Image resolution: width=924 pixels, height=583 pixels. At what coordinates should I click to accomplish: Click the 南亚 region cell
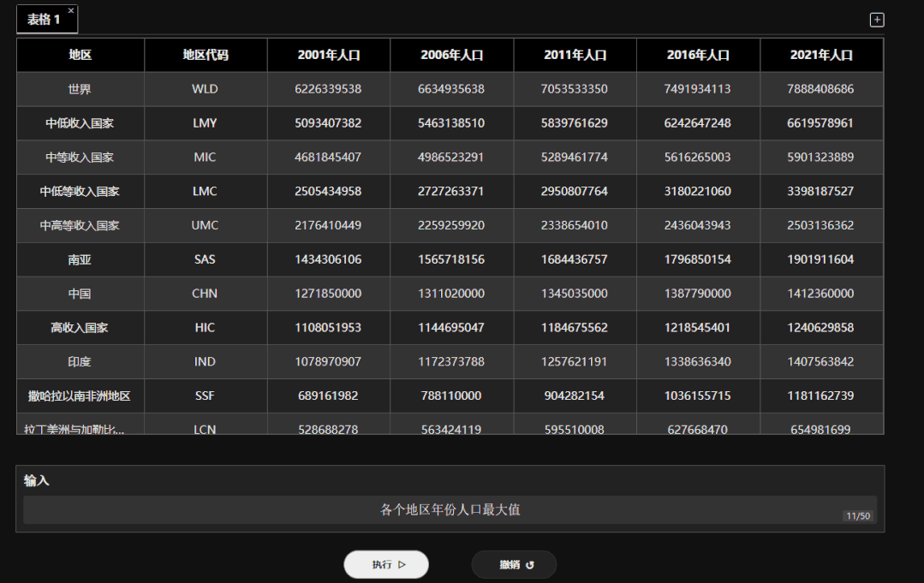tap(80, 259)
